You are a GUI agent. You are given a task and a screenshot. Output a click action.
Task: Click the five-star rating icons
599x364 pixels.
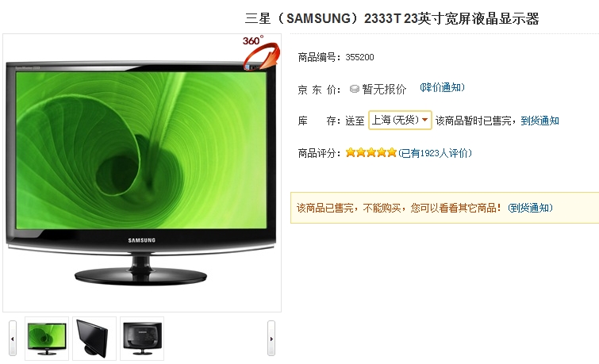pos(371,153)
